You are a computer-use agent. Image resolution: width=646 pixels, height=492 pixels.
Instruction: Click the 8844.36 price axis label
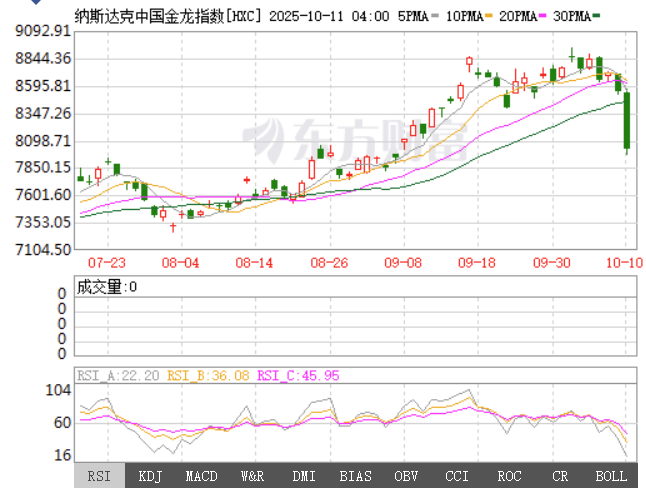coord(43,59)
